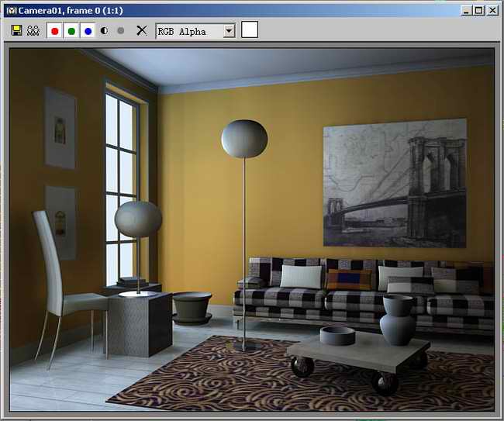Viewport: 504px width, 421px height.
Task: Enable monochrome display mode
Action: 121,30
